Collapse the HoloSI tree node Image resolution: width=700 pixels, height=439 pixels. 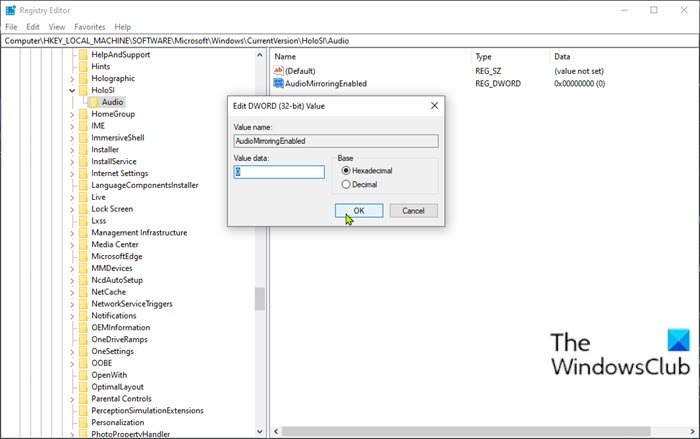[72, 90]
